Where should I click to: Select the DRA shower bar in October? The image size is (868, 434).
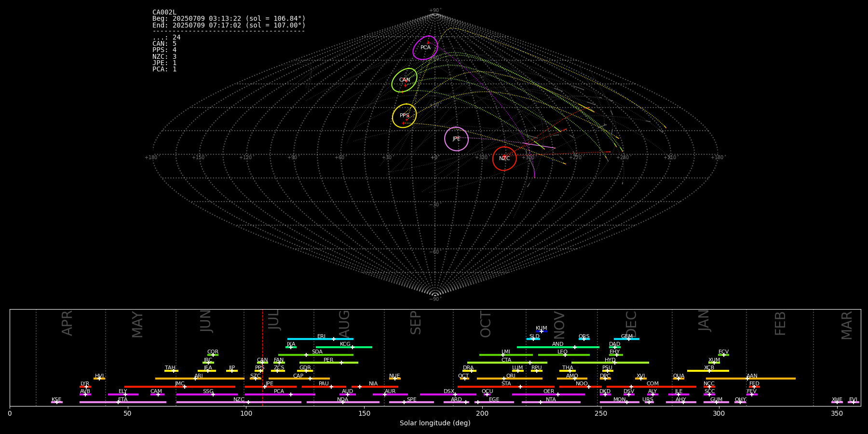(469, 370)
